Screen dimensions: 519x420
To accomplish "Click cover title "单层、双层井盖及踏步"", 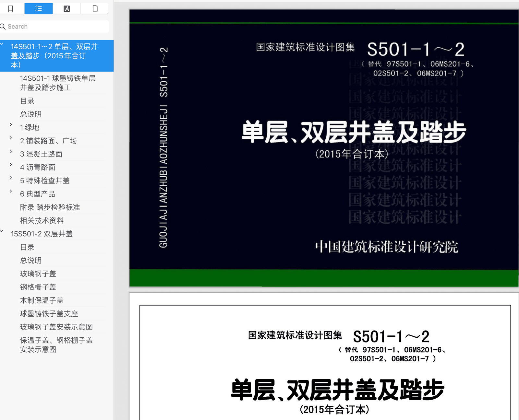I will pos(354,132).
